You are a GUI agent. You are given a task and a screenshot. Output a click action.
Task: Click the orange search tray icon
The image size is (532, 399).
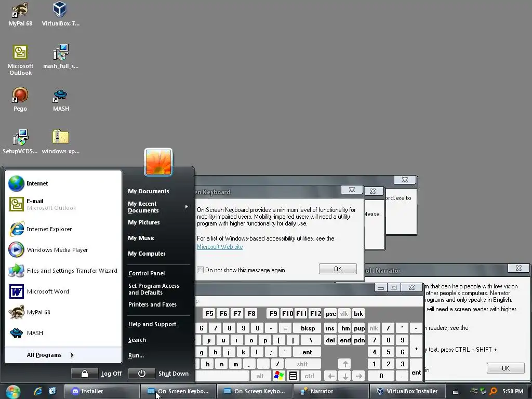coord(493,391)
